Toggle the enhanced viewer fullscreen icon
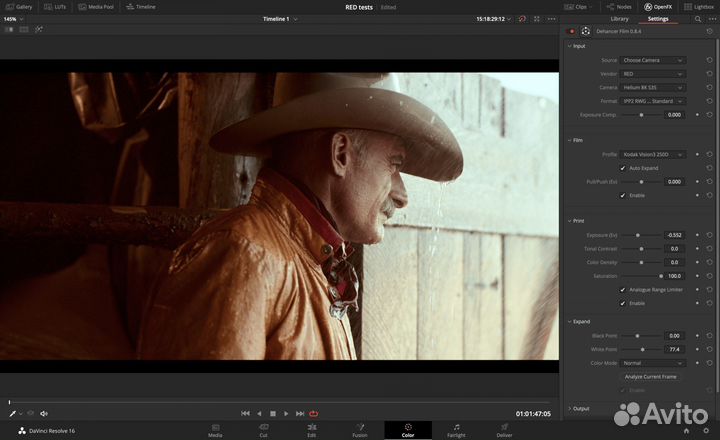The height and width of the screenshot is (440, 720). (536, 19)
